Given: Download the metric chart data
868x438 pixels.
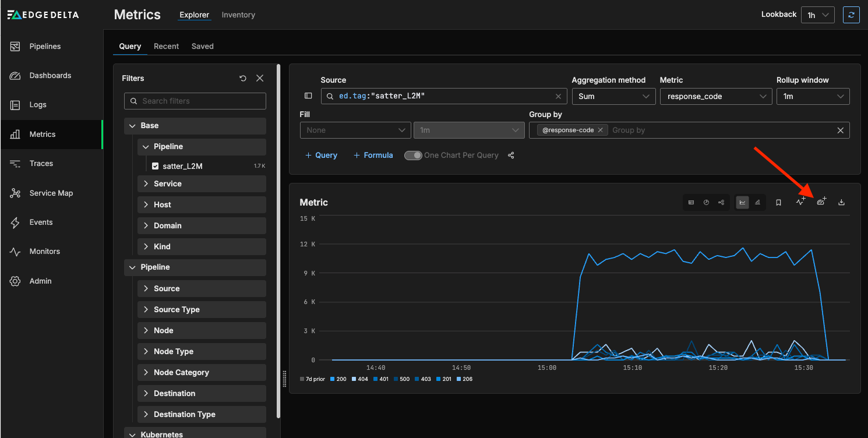Looking at the screenshot, I should tap(841, 202).
